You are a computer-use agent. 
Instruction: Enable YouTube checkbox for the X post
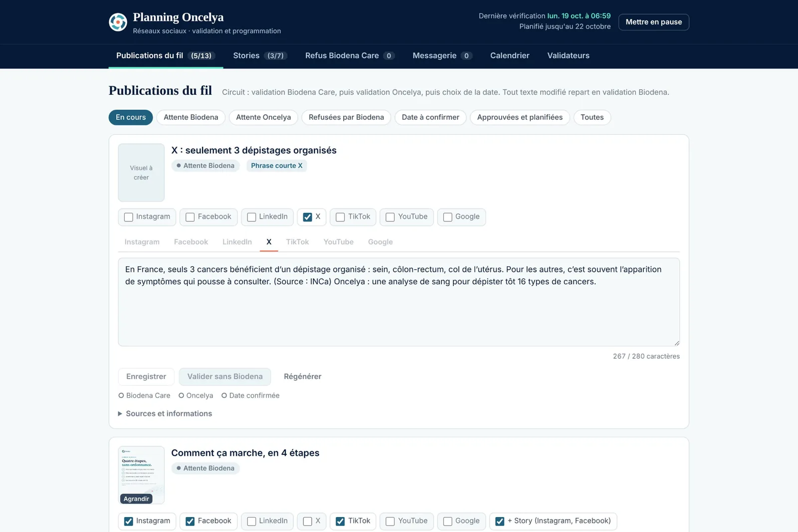click(390, 217)
